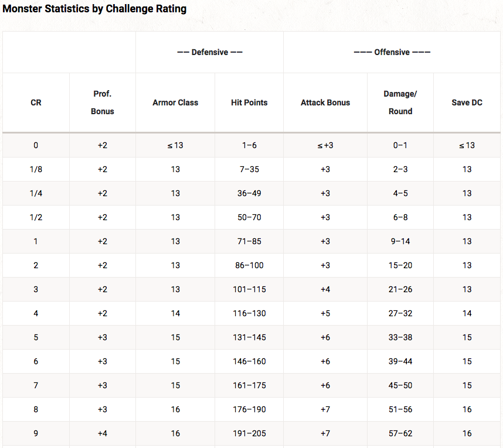
Task: Click the 1/2 challenge rating cell
Action: 36,217
